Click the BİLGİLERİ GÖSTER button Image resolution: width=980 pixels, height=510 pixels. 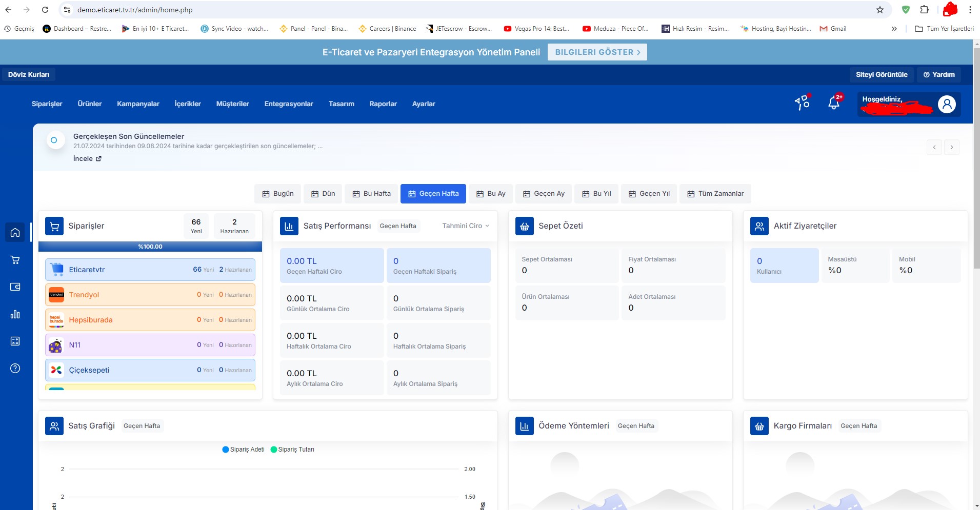tap(597, 52)
